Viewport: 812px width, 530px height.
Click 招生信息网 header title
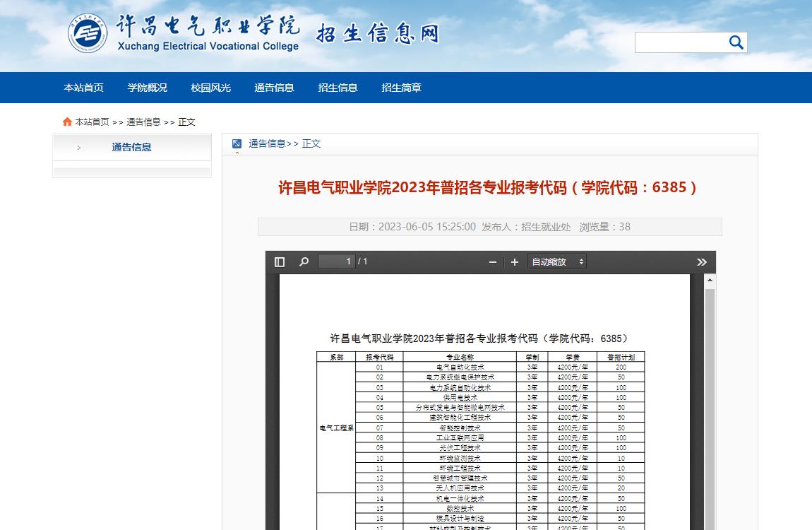[x=378, y=33]
